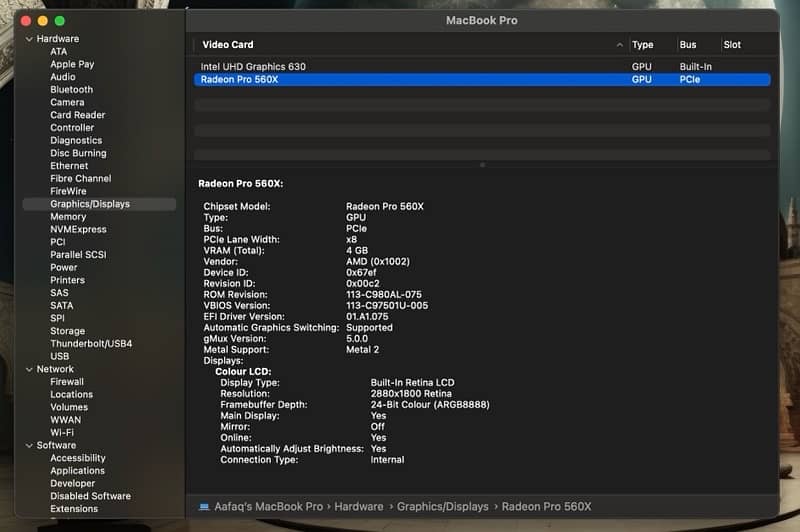Click the Slot column header
800x532 pixels.
(732, 45)
